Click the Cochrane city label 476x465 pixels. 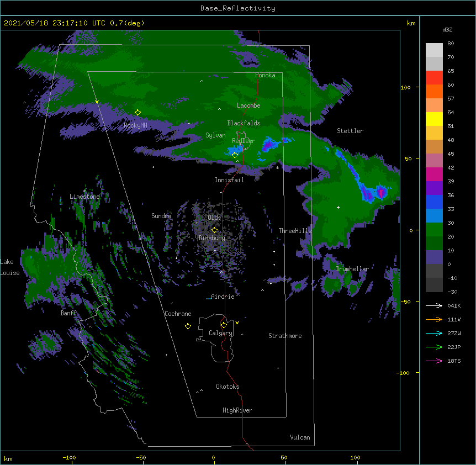178,314
